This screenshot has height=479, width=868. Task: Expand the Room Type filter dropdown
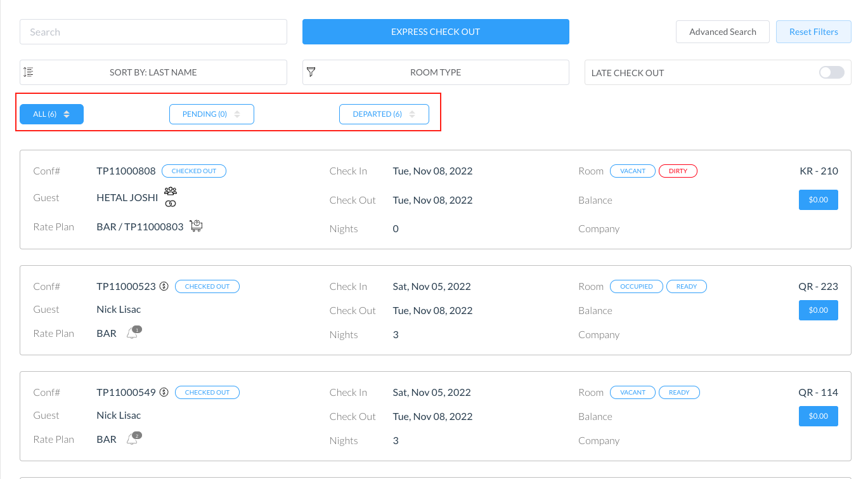(436, 72)
